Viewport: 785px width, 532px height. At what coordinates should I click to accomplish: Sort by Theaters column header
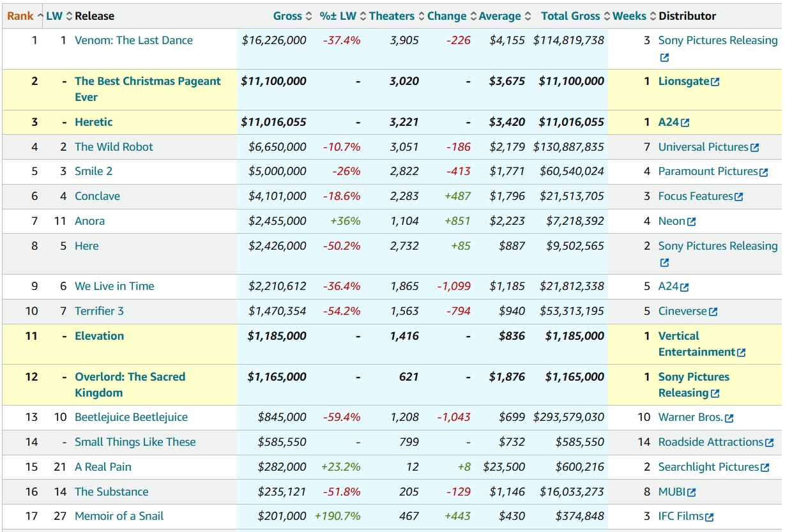click(x=397, y=16)
